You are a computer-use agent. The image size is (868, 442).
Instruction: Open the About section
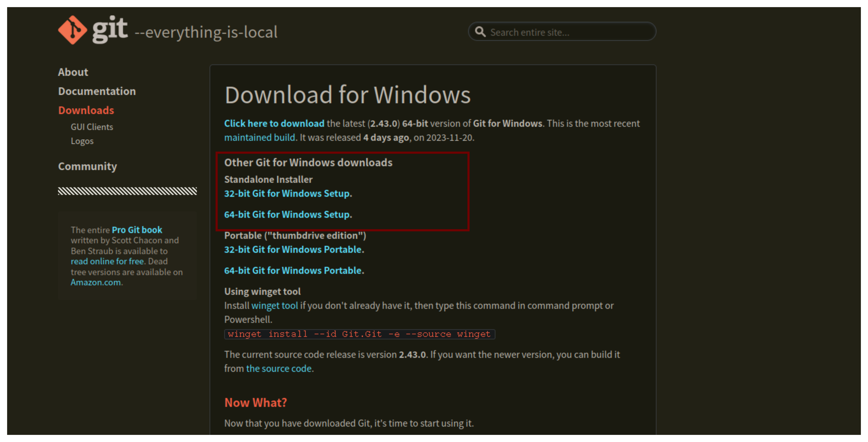[x=73, y=72]
